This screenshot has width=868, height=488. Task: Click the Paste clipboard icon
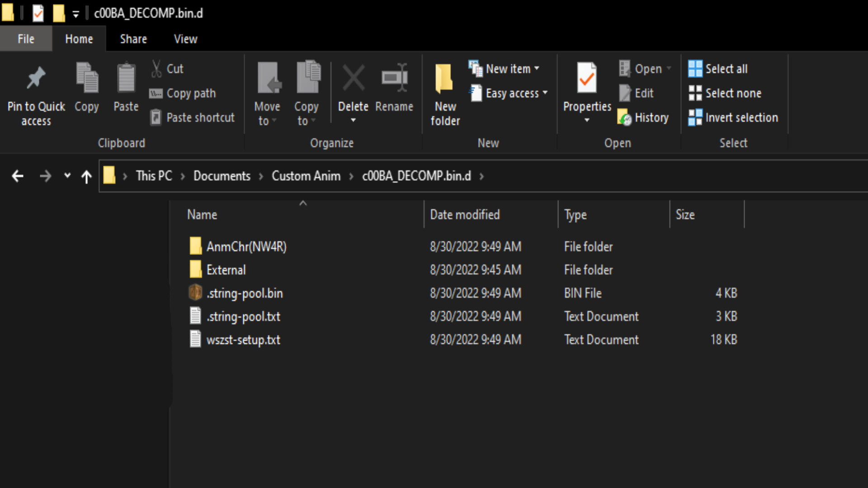126,79
